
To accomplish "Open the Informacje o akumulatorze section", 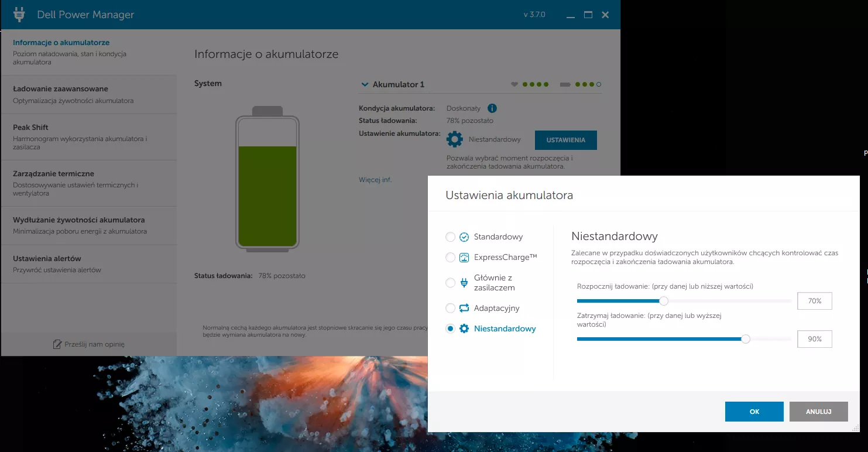I will point(88,52).
